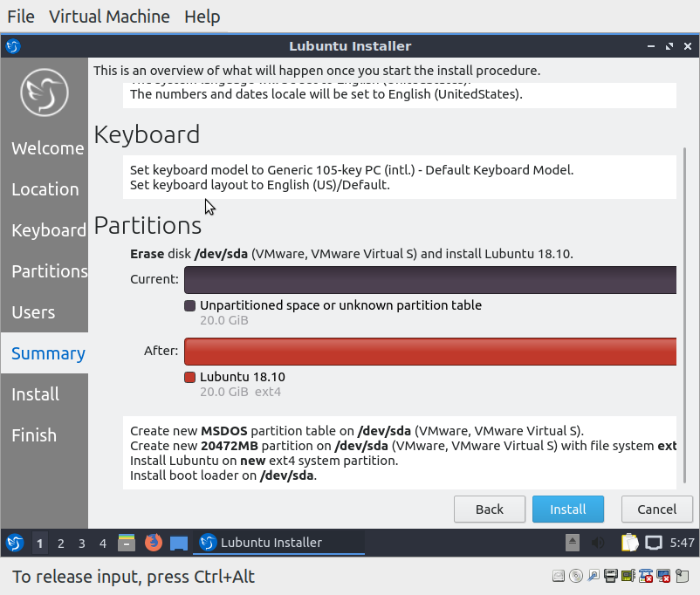Image resolution: width=700 pixels, height=595 pixels.
Task: Open the Virtual Machine menu
Action: pyautogui.click(x=109, y=17)
